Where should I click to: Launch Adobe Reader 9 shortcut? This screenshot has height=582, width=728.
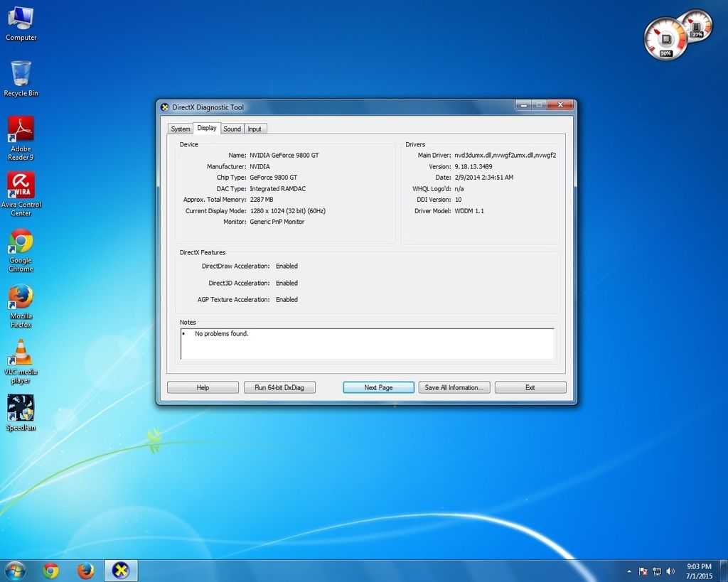tap(21, 137)
